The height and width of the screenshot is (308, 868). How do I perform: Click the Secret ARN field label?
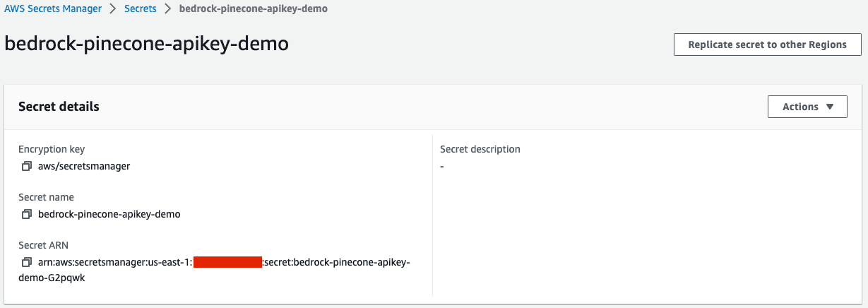pos(43,245)
